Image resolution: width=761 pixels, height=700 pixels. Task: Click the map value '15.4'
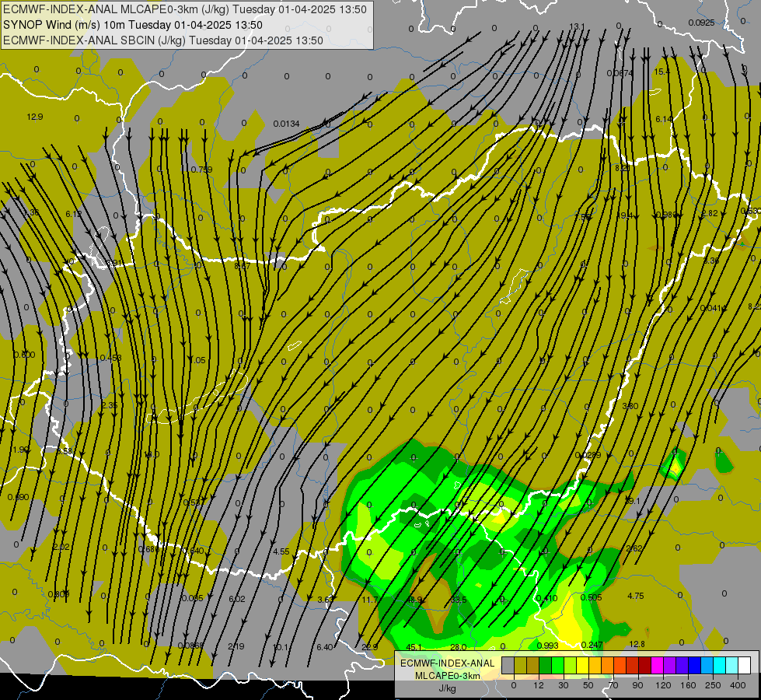(662, 72)
